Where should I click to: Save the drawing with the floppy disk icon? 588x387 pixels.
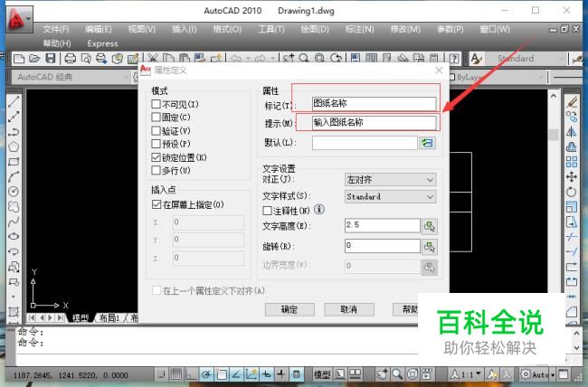[51, 59]
